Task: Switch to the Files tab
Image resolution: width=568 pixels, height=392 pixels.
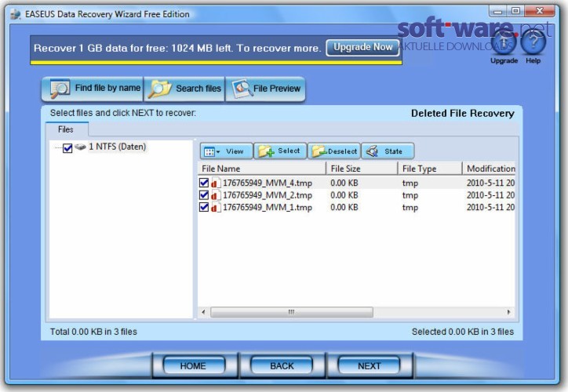Action: [66, 129]
